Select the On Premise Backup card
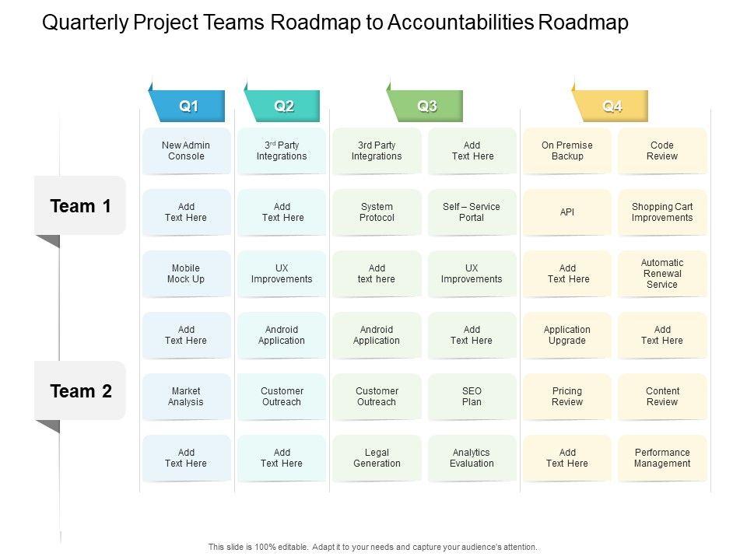Viewport: 747px width, 560px height. 567,151
